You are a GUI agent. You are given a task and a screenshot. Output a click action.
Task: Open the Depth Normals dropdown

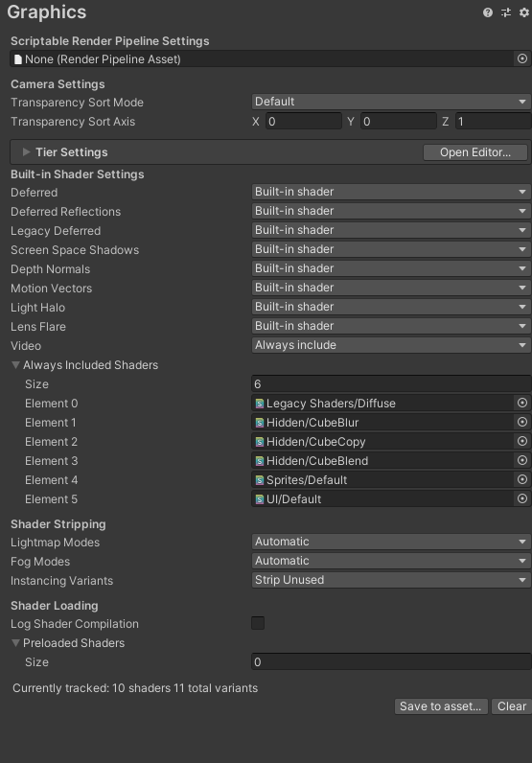tap(391, 268)
